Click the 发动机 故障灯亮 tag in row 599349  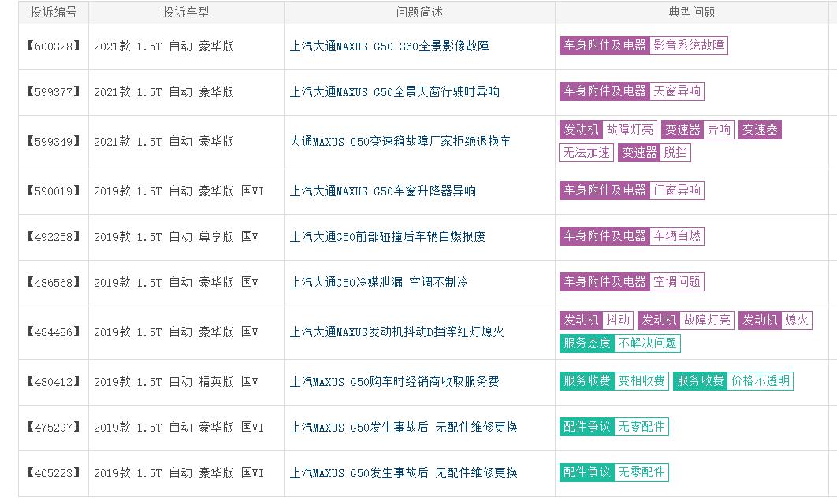(x=608, y=130)
